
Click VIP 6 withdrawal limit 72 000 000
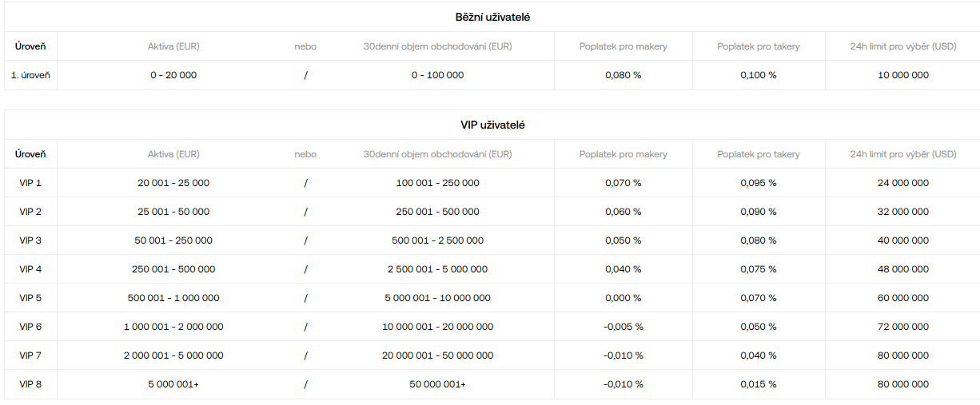pos(902,327)
